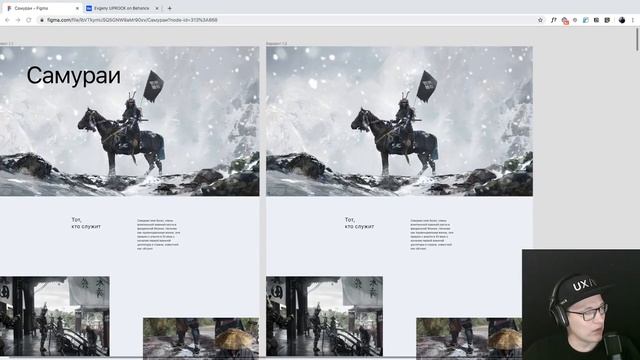Open a new browser tab
640x360 pixels.
click(x=169, y=8)
